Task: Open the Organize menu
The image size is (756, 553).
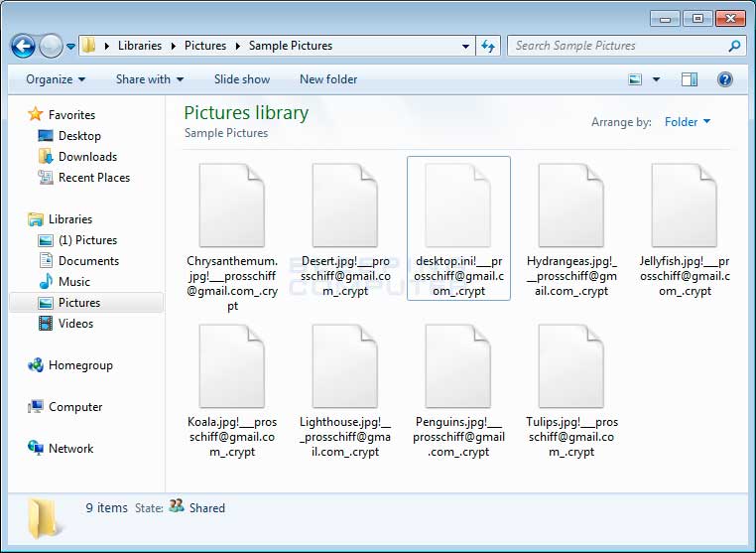Action: (x=56, y=79)
